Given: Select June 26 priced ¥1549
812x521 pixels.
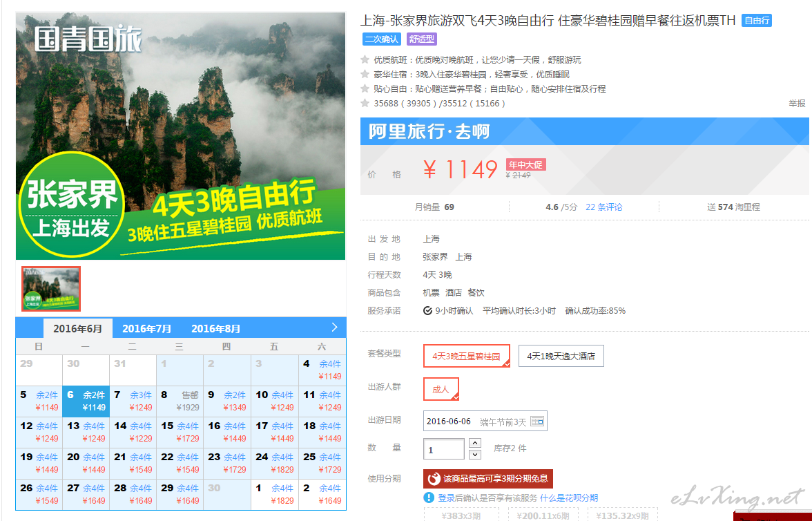Looking at the screenshot, I should pos(39,495).
